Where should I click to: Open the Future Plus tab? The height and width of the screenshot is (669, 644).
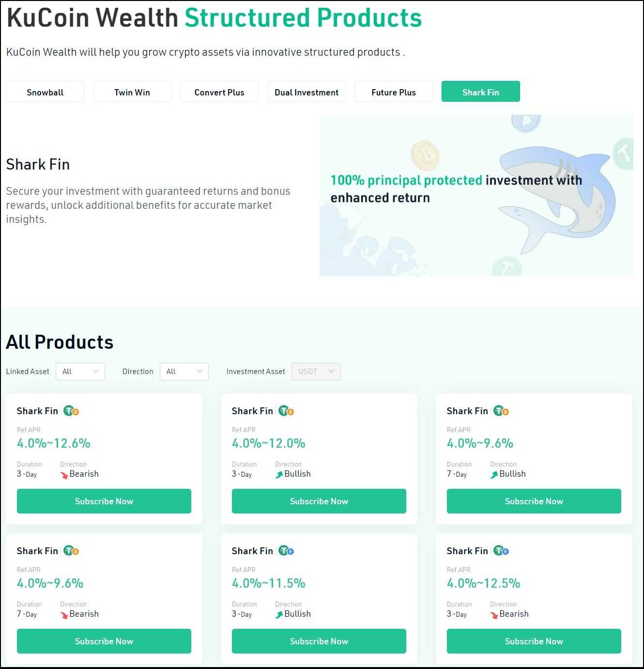393,92
